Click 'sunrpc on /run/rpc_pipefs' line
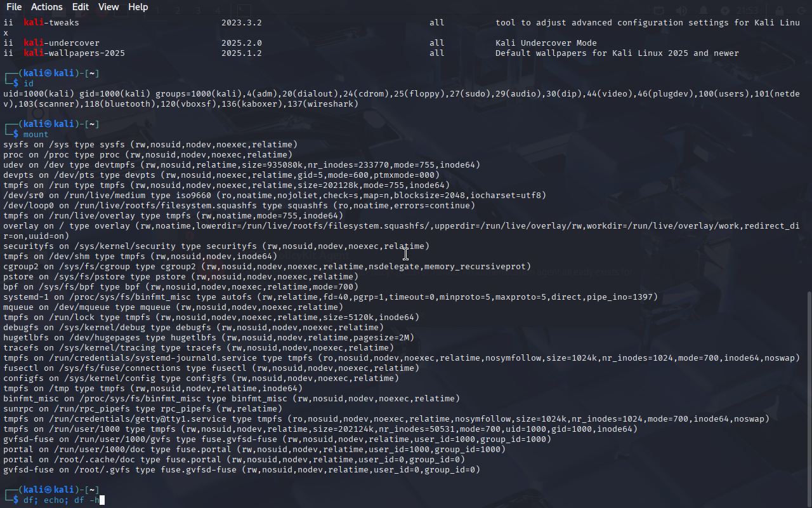The image size is (812, 508). pos(143,409)
